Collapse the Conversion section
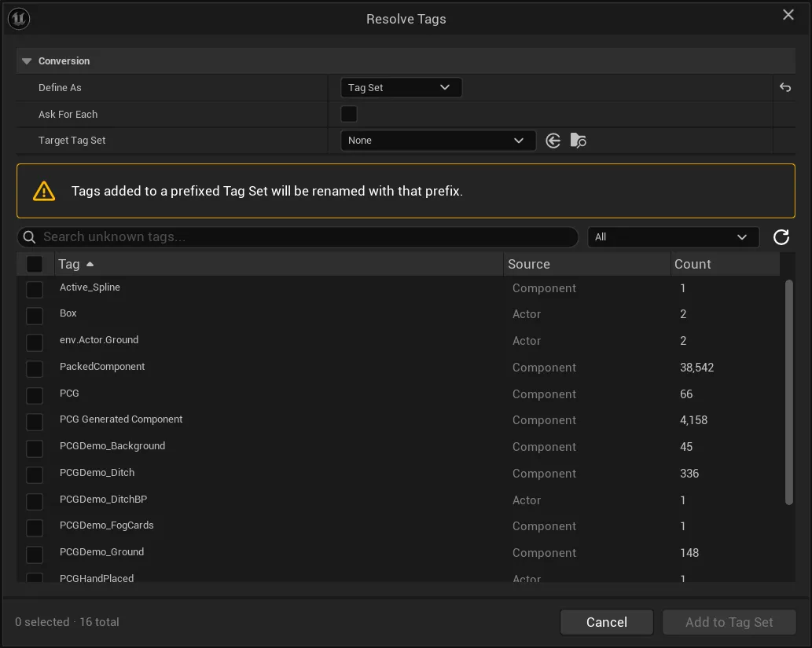This screenshot has height=648, width=812. click(x=27, y=61)
